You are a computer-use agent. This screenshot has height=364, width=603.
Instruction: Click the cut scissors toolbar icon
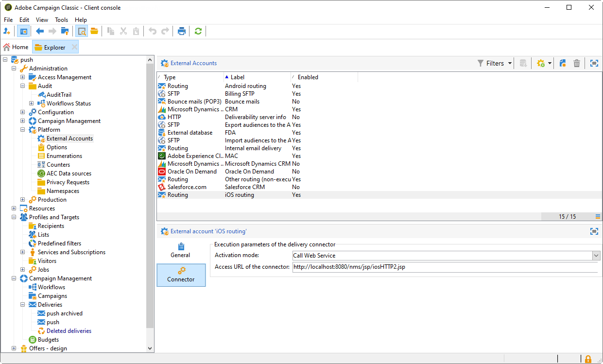click(x=123, y=31)
